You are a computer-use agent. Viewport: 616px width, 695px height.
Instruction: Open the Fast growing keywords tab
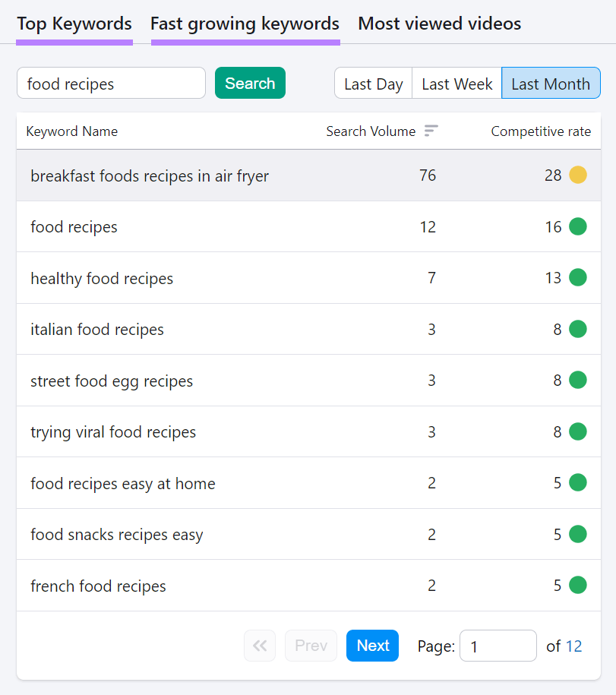coord(245,24)
